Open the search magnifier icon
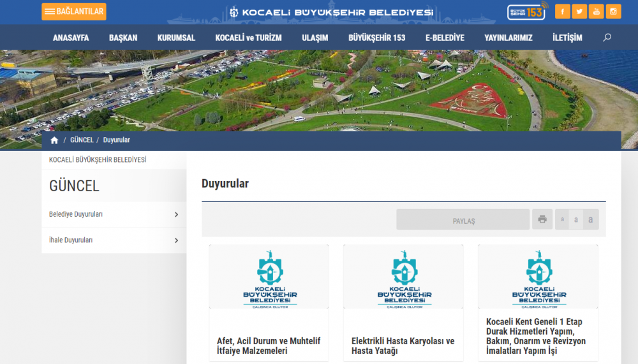The width and height of the screenshot is (638, 364). [x=607, y=38]
